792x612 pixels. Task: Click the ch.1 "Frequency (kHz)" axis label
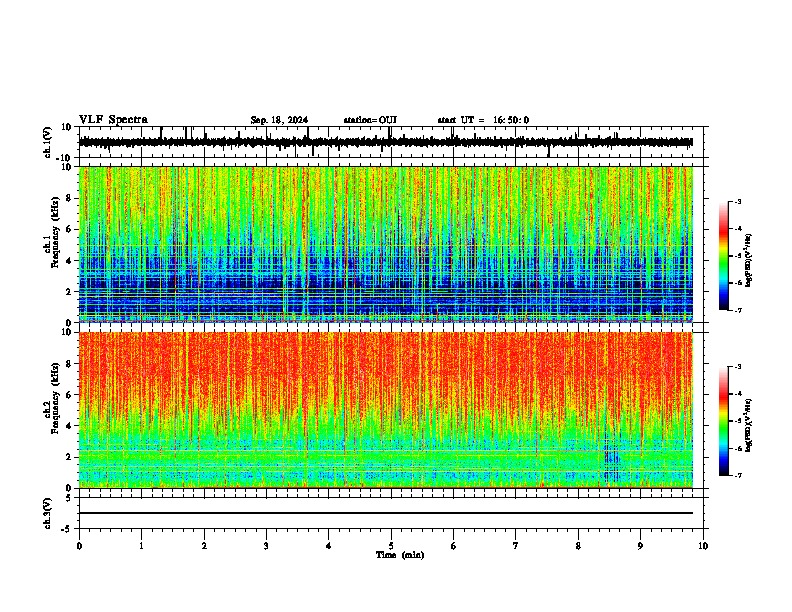pyautogui.click(x=55, y=232)
